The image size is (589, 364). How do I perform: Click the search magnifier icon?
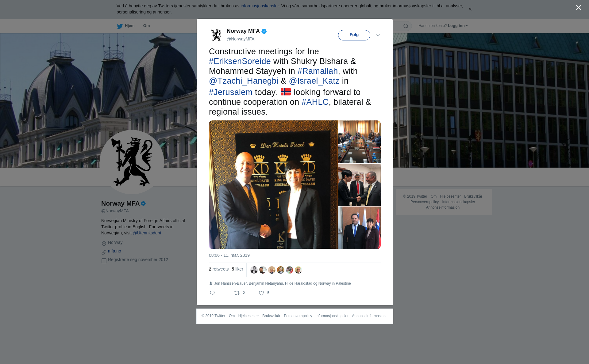pos(406,26)
